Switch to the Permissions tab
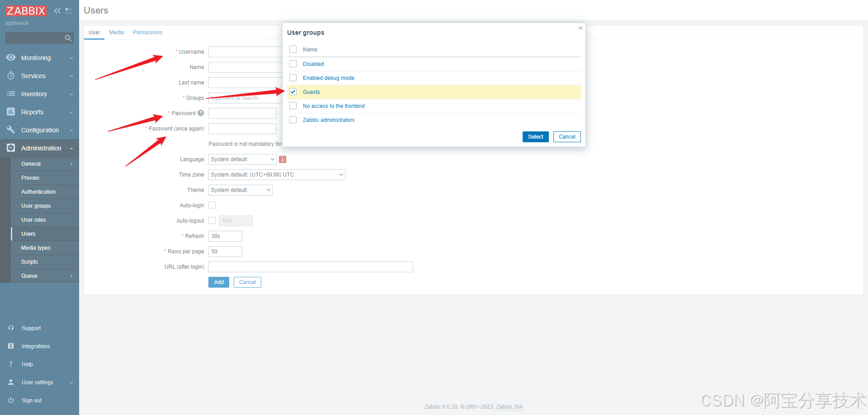 coord(147,33)
